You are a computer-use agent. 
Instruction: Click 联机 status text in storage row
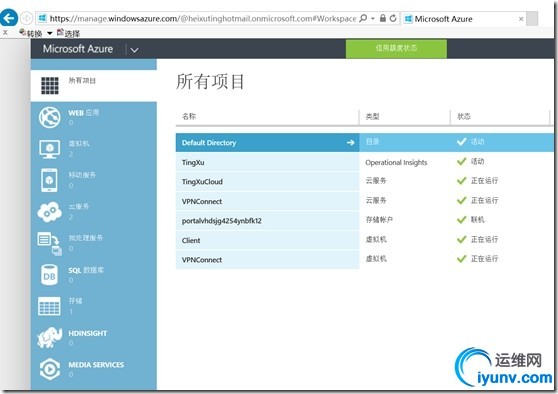[x=478, y=220]
